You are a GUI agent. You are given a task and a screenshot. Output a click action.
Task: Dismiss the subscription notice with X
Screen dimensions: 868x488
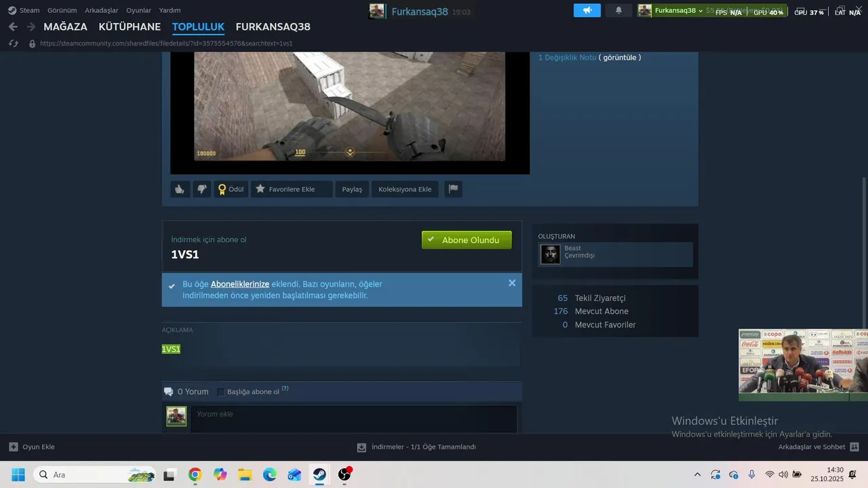512,283
